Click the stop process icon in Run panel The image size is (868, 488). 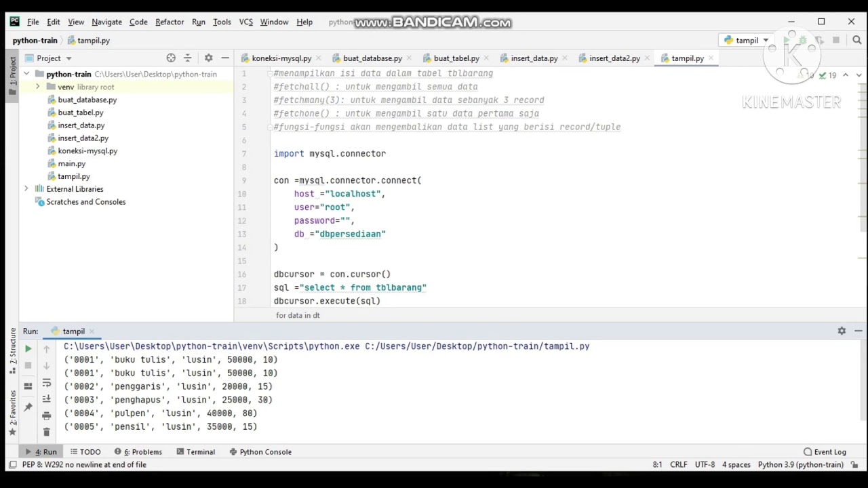28,365
